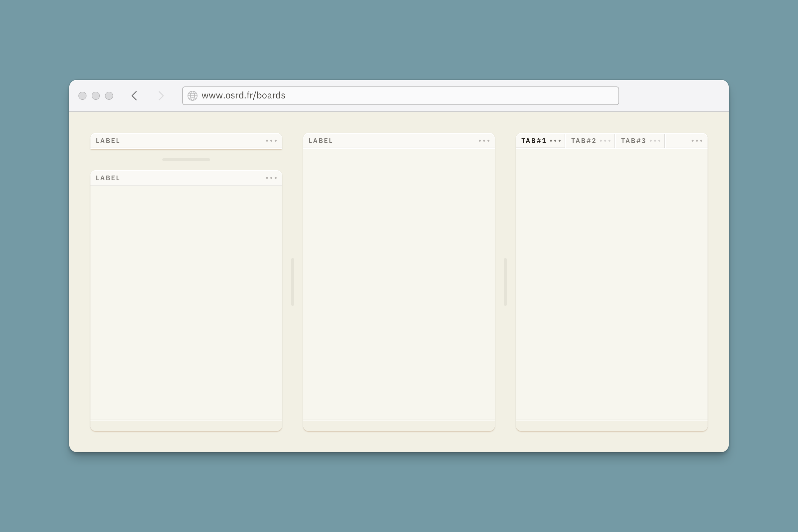
Task: Switch to the TAB#2 tab
Action: pyautogui.click(x=583, y=141)
